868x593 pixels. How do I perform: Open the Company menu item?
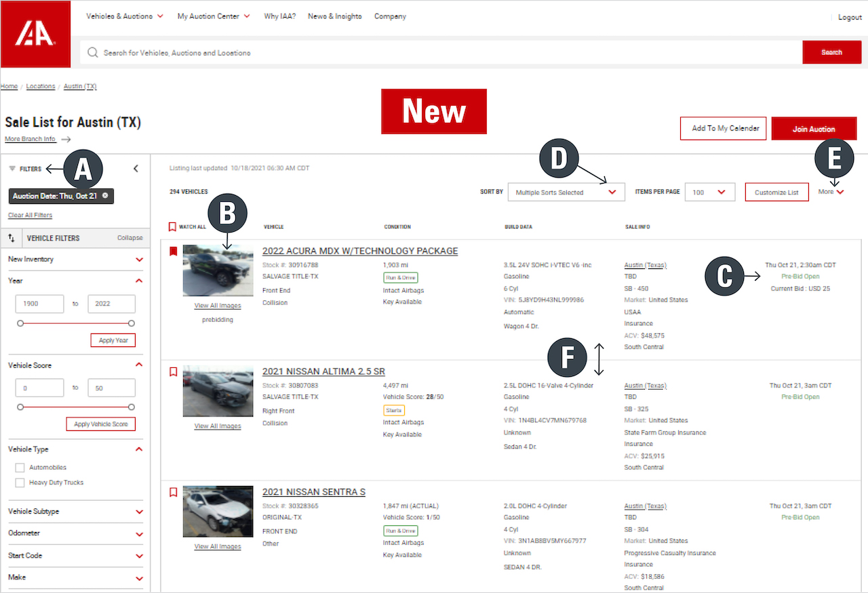click(390, 16)
